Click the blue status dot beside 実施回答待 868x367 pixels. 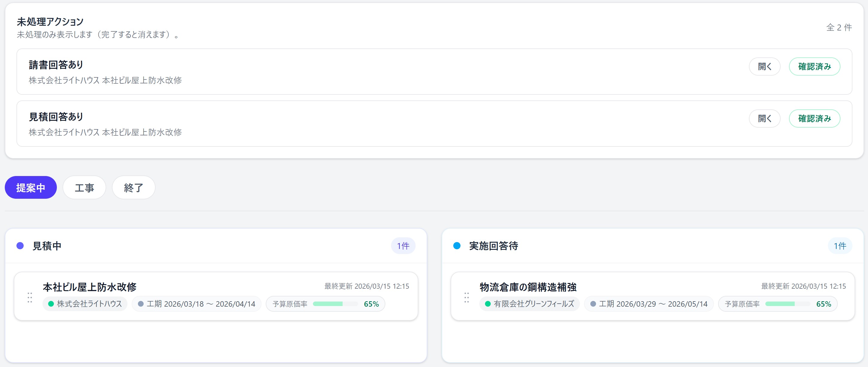click(457, 246)
